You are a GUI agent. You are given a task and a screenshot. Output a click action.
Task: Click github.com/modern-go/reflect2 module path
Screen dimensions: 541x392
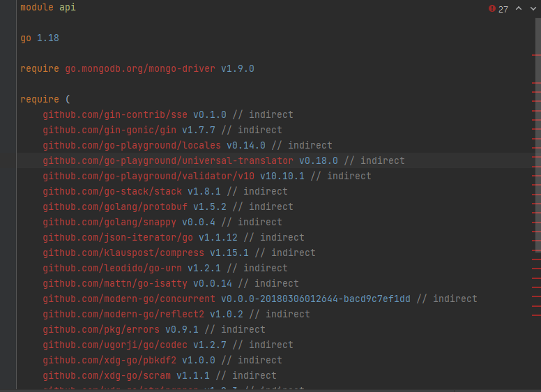[x=123, y=315]
